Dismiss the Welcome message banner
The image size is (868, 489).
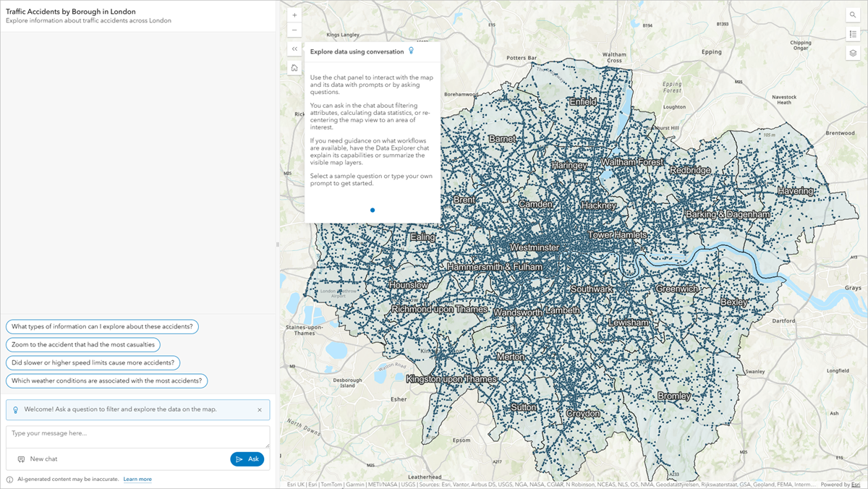click(x=260, y=409)
